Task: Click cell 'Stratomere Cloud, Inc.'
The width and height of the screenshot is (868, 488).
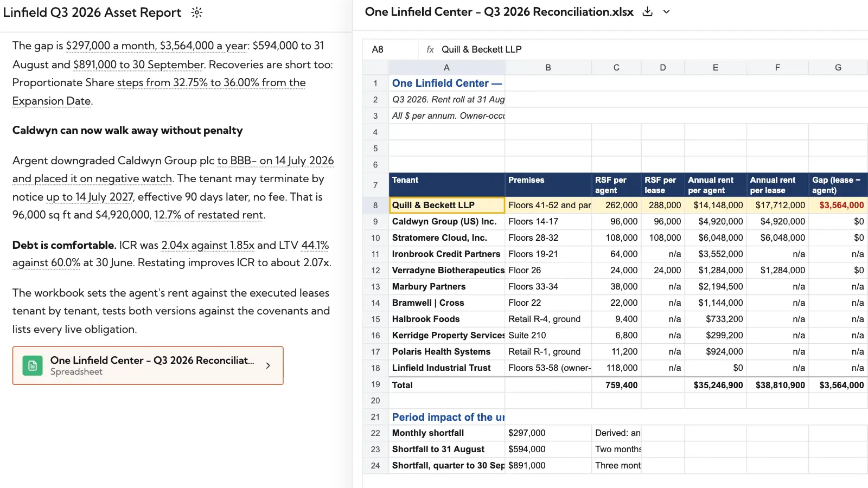Action: [x=447, y=237]
